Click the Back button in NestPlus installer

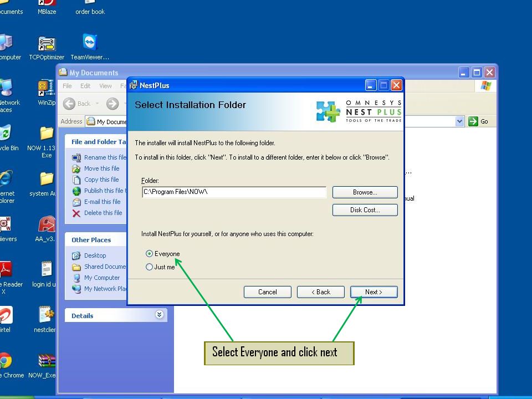[x=321, y=292]
